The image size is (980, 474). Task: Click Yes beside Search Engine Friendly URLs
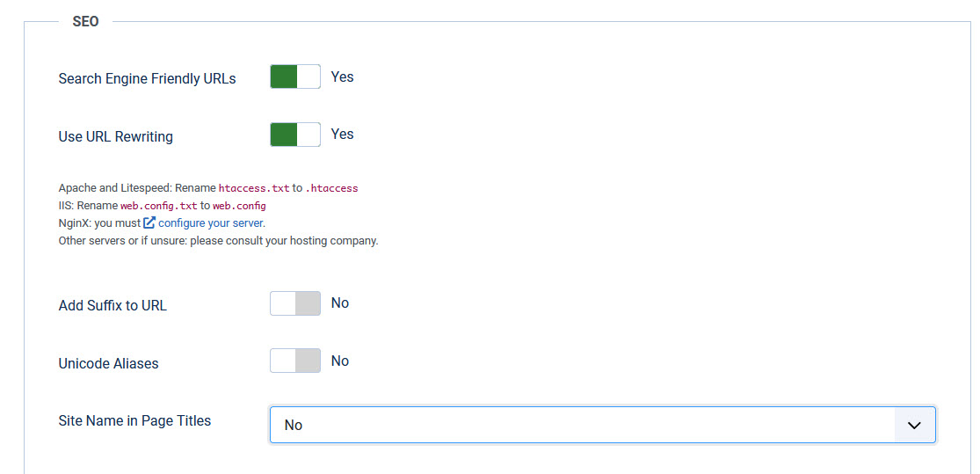point(342,77)
